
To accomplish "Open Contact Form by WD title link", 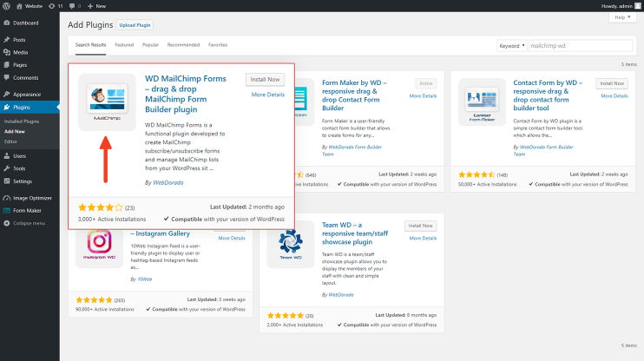I will pos(548,95).
